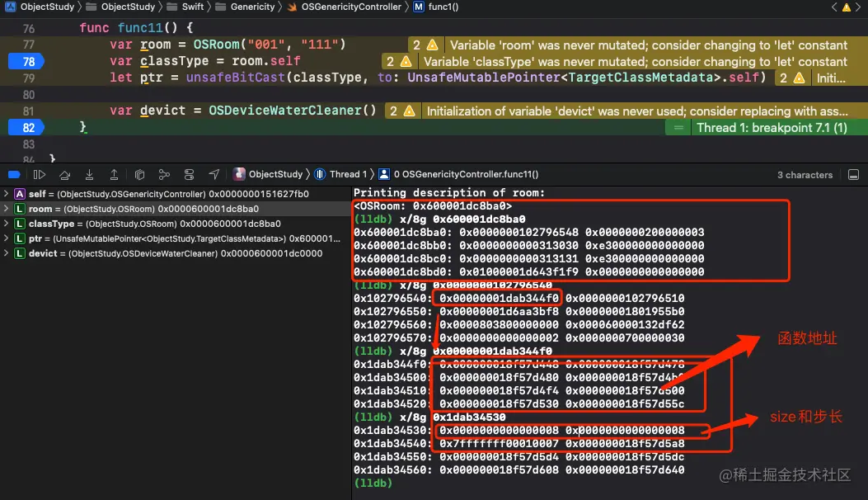The image size is (868, 500).
Task: Click the L type icon of devict variable
Action: pyautogui.click(x=20, y=253)
